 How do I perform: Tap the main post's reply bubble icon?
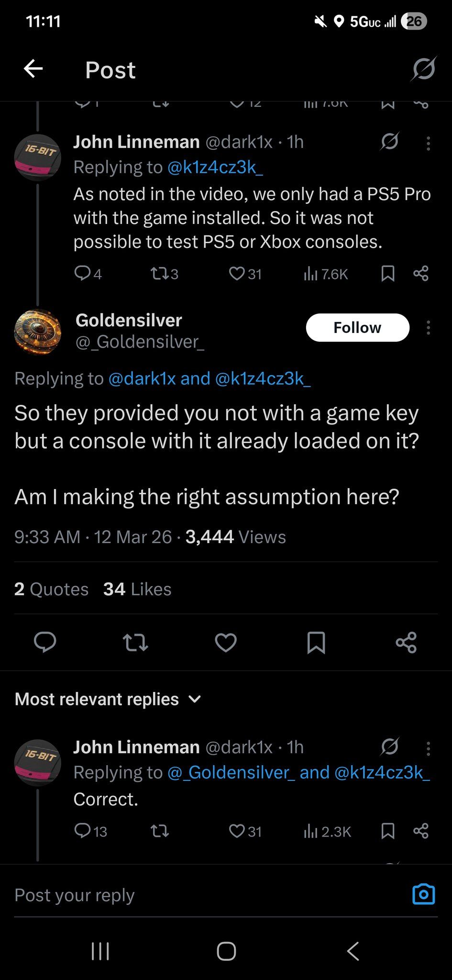(45, 642)
